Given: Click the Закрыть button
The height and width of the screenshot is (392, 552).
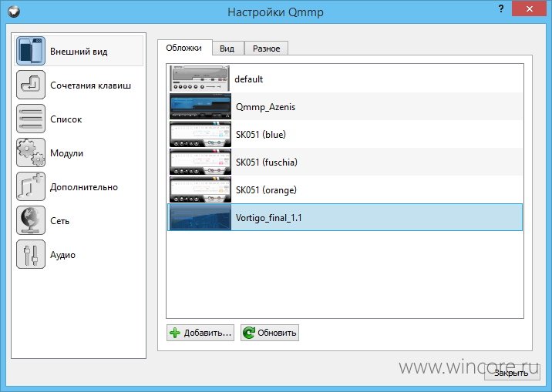Looking at the screenshot, I should pyautogui.click(x=512, y=373).
